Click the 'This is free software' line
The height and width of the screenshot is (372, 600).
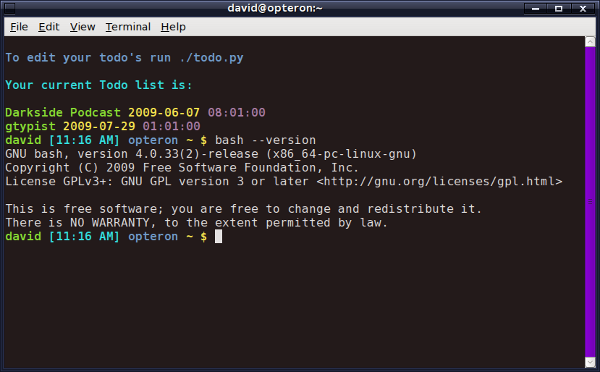(x=243, y=209)
